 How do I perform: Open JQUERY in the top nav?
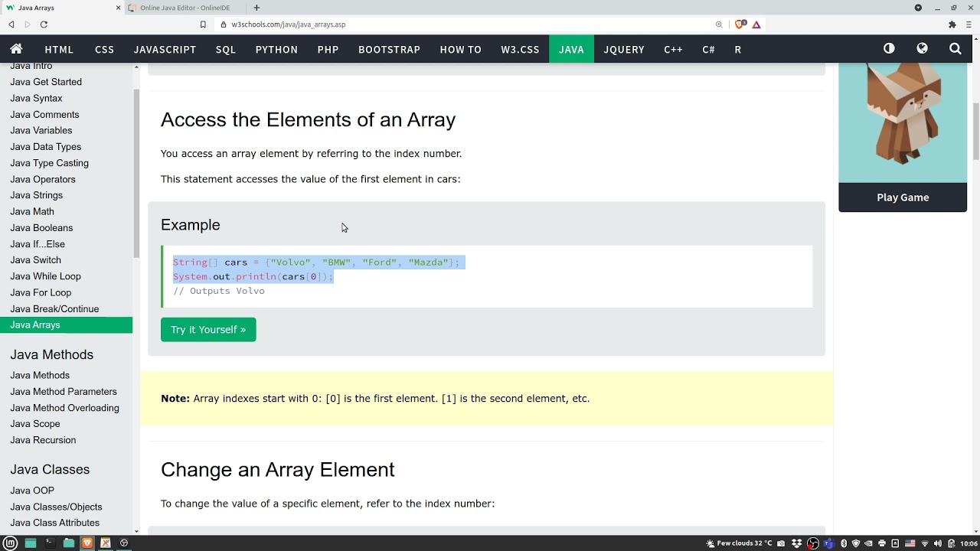click(624, 49)
